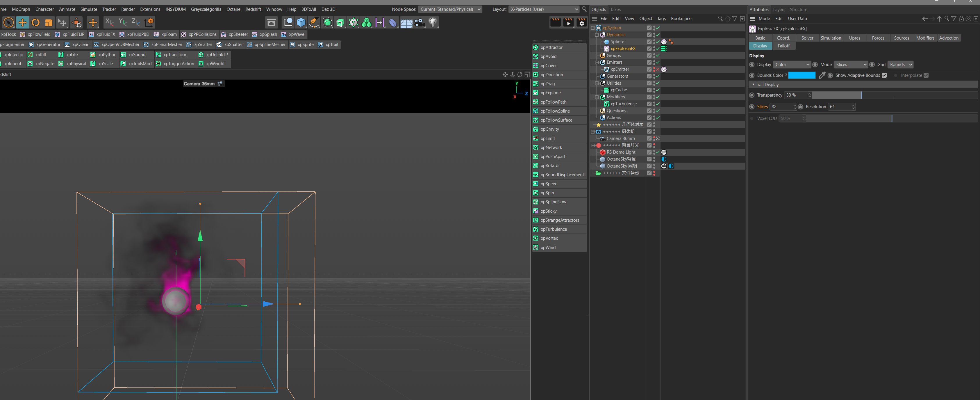980x400 pixels.
Task: Activate the Scale tool
Action: point(49,22)
